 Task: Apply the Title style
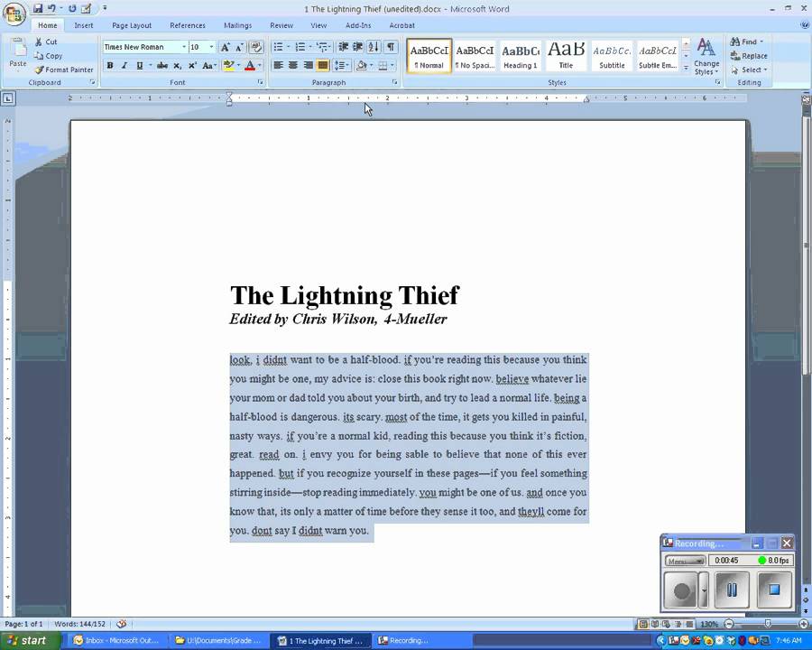click(x=566, y=56)
